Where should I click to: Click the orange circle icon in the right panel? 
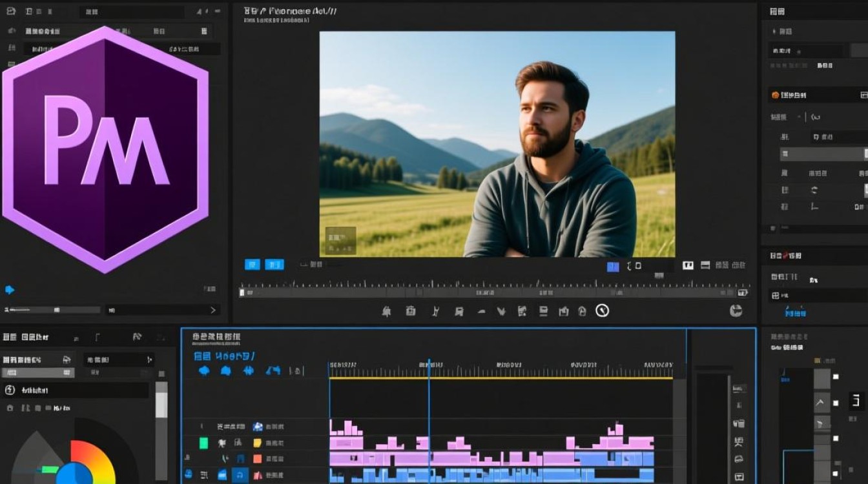tap(775, 96)
